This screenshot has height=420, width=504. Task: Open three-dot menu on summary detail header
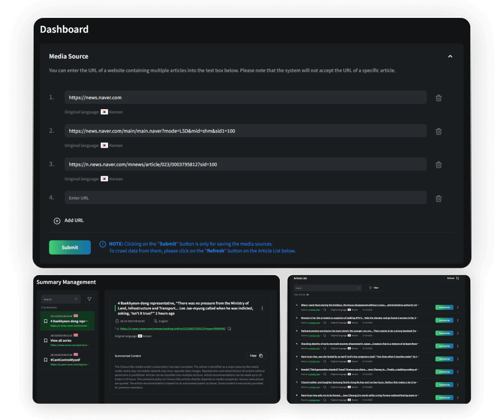point(262,308)
